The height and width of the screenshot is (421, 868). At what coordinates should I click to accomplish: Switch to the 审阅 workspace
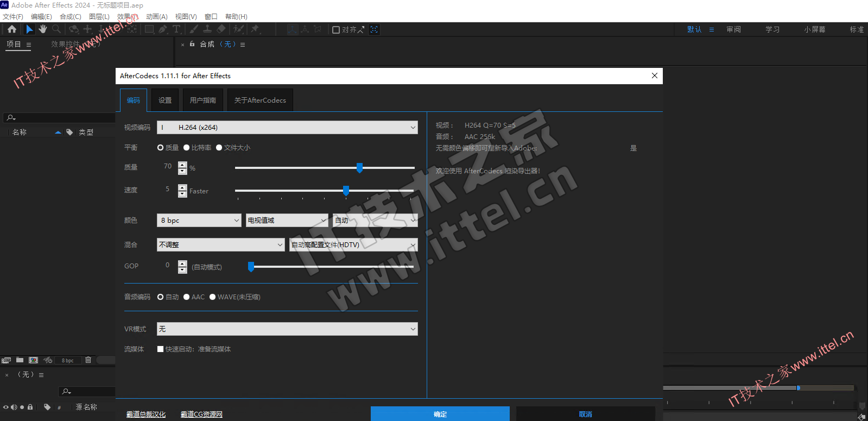pyautogui.click(x=734, y=29)
